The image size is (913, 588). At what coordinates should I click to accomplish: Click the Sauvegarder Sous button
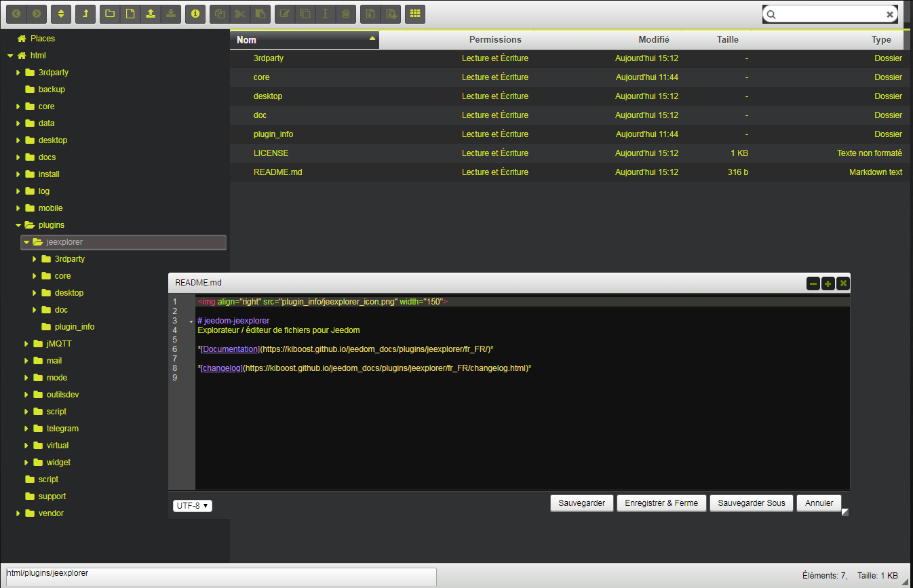[x=752, y=503]
